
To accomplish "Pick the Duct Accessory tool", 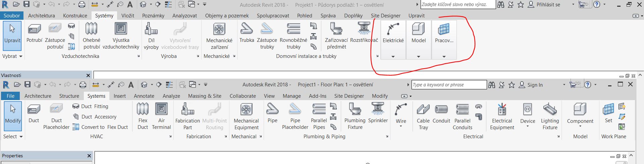I will [x=95, y=117].
